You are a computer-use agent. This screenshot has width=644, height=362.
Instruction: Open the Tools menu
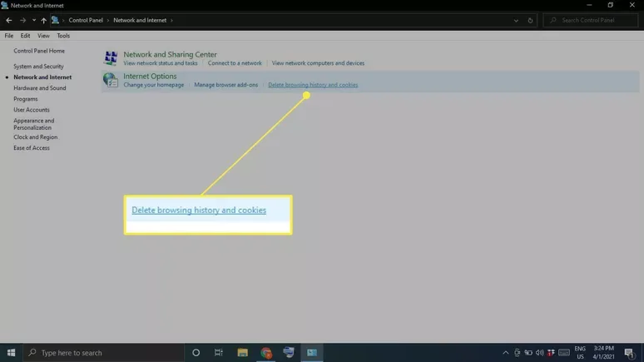[63, 36]
